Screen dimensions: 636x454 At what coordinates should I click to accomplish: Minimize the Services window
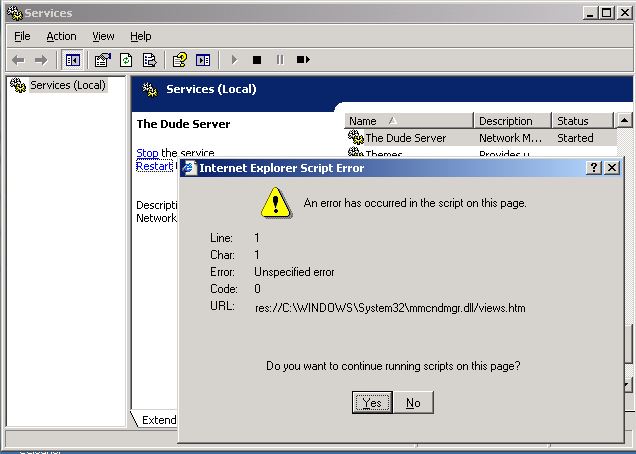point(591,13)
